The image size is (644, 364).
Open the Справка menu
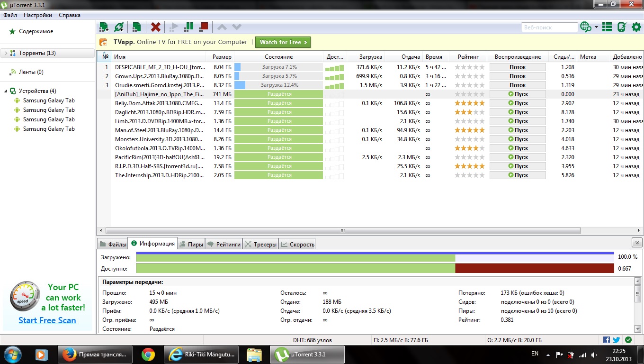70,15
